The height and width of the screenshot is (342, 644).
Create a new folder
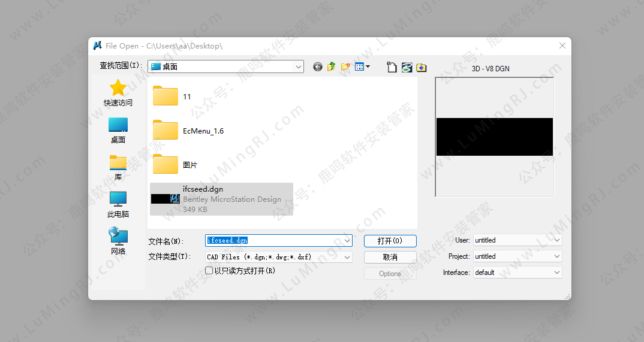click(x=345, y=67)
